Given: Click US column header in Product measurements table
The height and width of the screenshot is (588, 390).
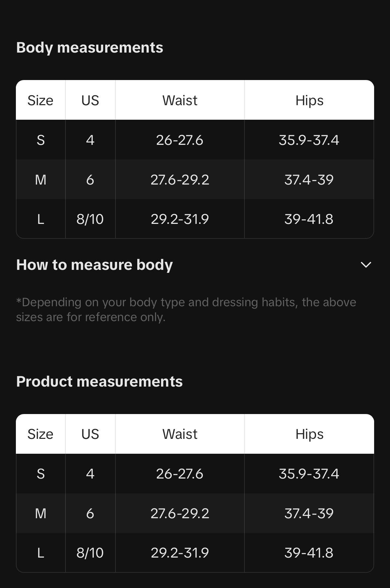Looking at the screenshot, I should click(x=90, y=434).
